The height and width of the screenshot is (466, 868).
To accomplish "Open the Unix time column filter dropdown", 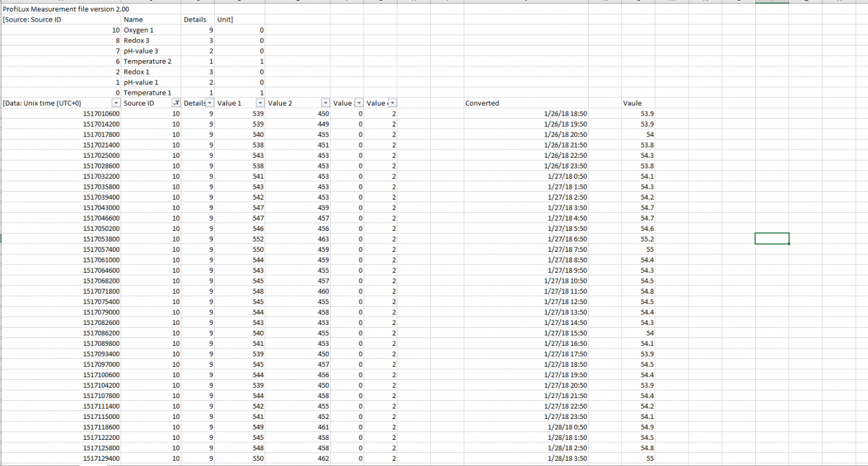I will point(116,103).
